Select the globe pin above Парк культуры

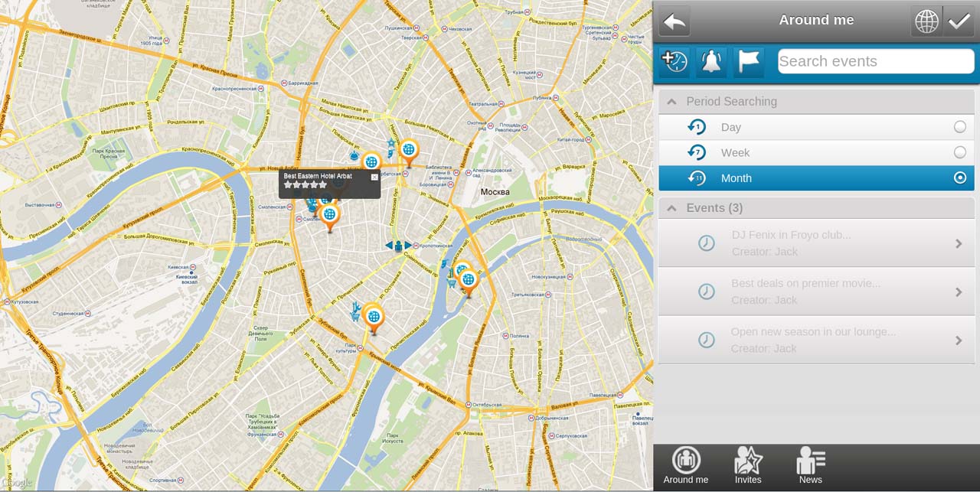[374, 318]
